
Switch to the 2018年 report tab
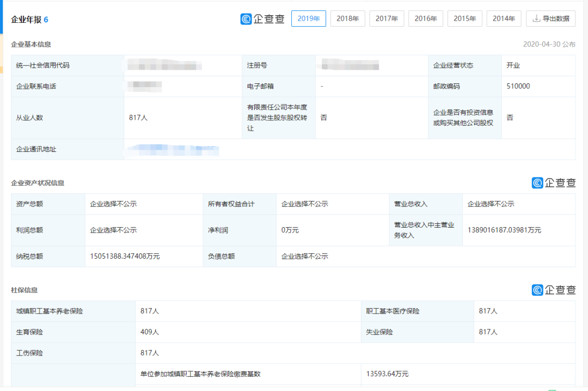click(347, 19)
